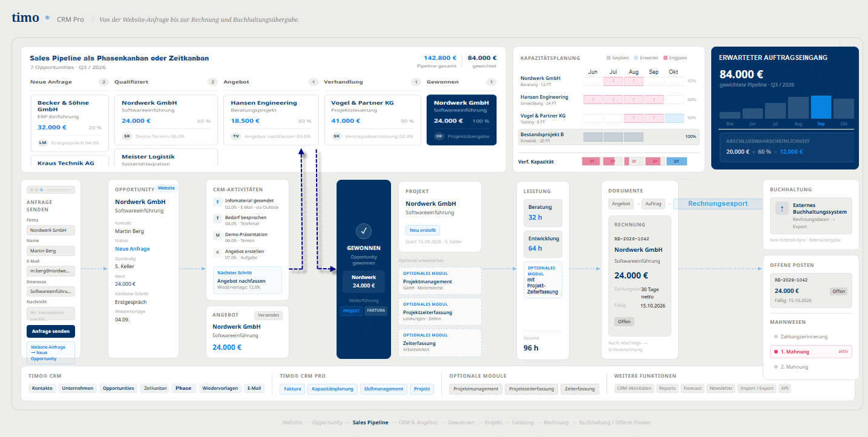Click the Website badge on the Opportunity card
The height and width of the screenshot is (437, 868).
(x=166, y=188)
